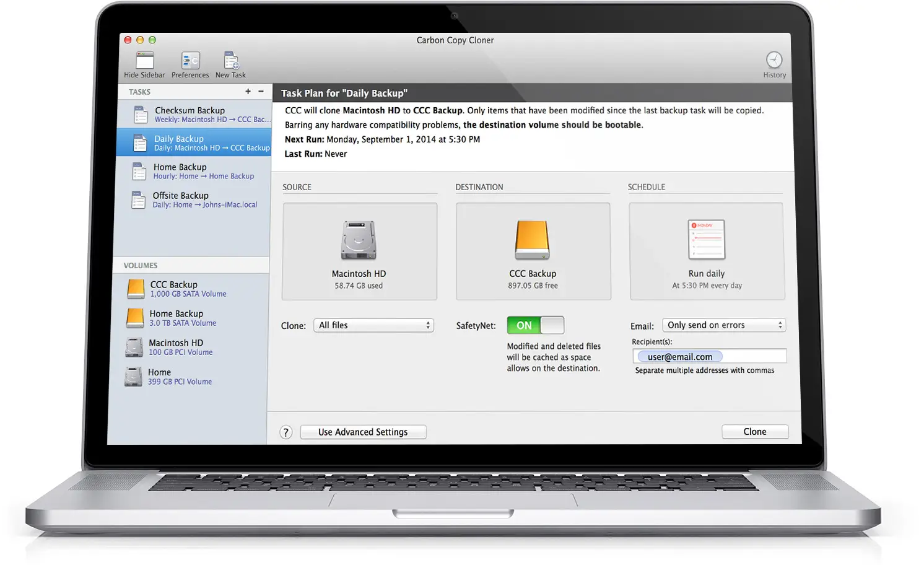
Task: Select the user@email.com recipient token
Action: 680,357
